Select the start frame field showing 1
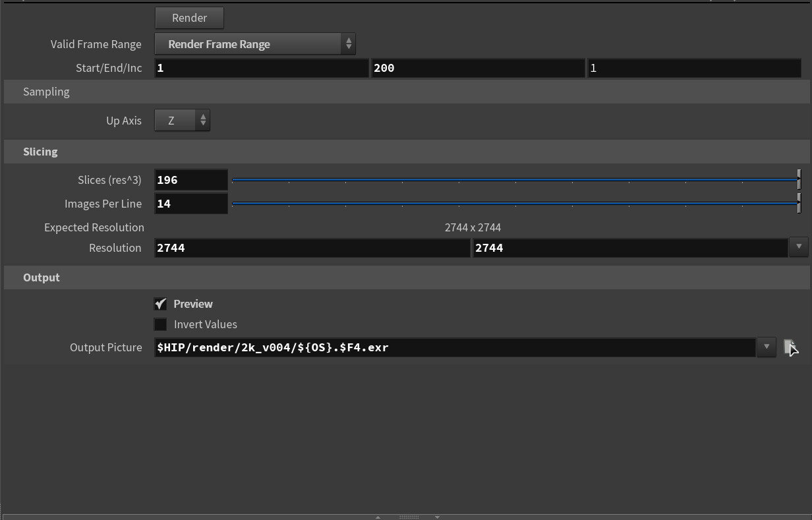 coord(261,67)
